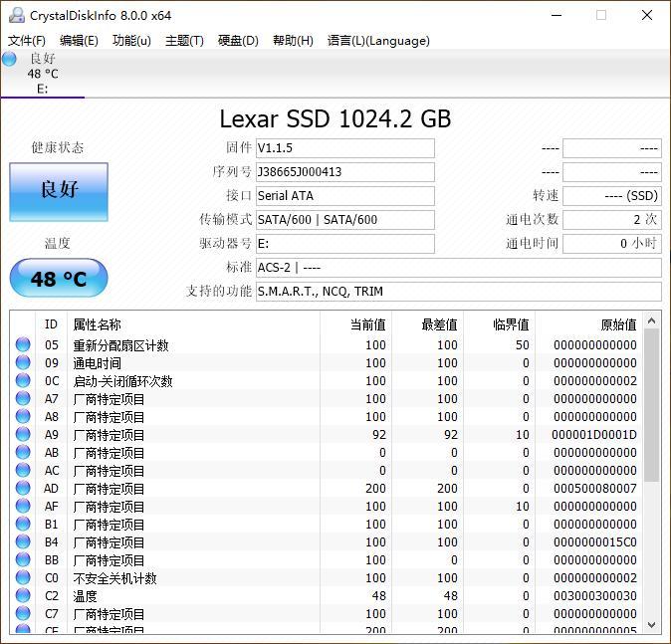Close the CrystalDiskInfo window

[x=647, y=15]
